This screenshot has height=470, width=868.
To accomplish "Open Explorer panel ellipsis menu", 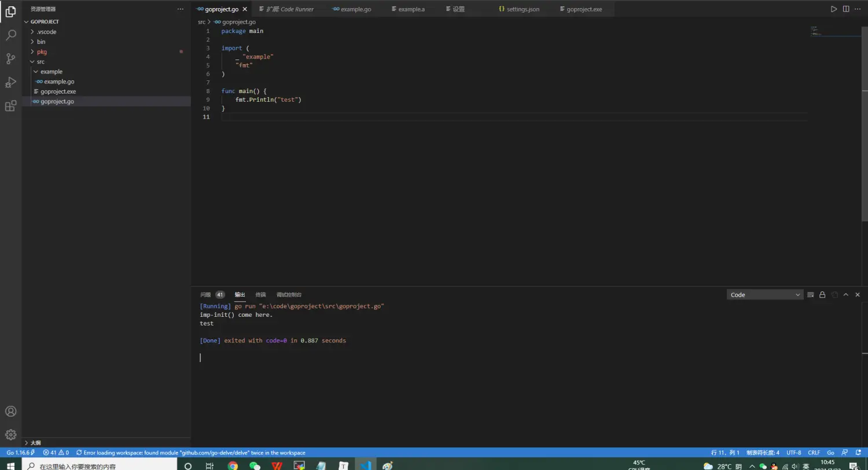I will (181, 9).
